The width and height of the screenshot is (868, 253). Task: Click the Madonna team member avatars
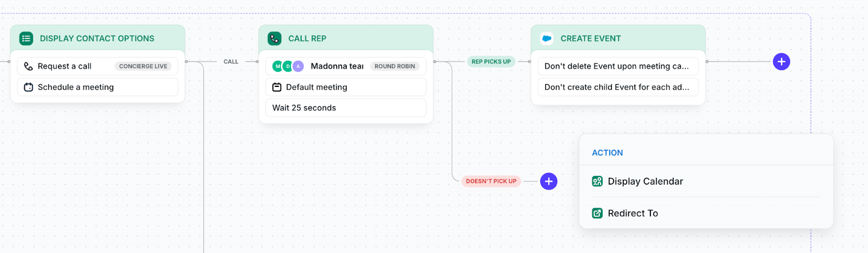pyautogui.click(x=288, y=66)
